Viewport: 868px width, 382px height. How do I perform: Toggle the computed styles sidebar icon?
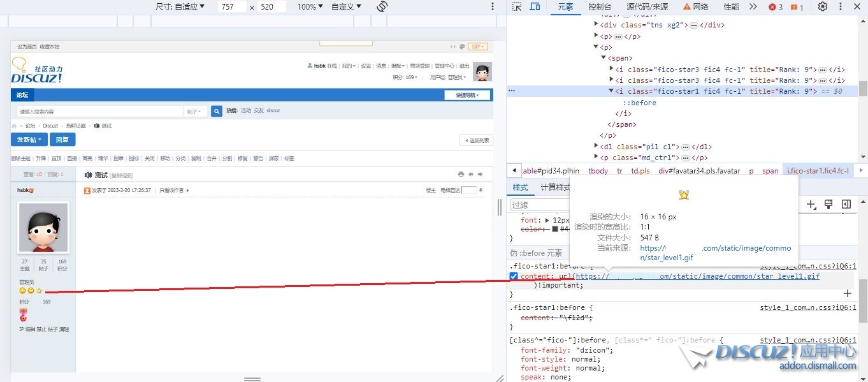click(x=846, y=205)
